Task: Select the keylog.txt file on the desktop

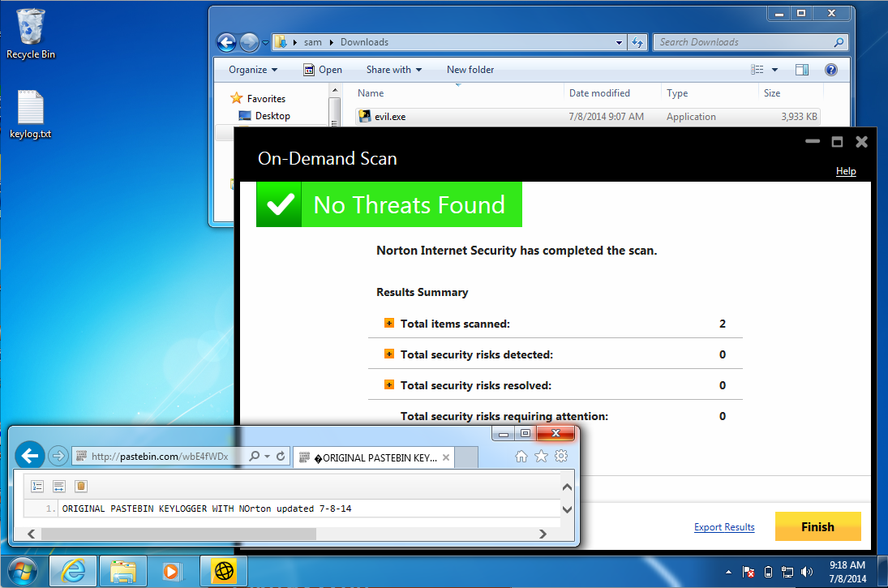Action: tap(31, 114)
